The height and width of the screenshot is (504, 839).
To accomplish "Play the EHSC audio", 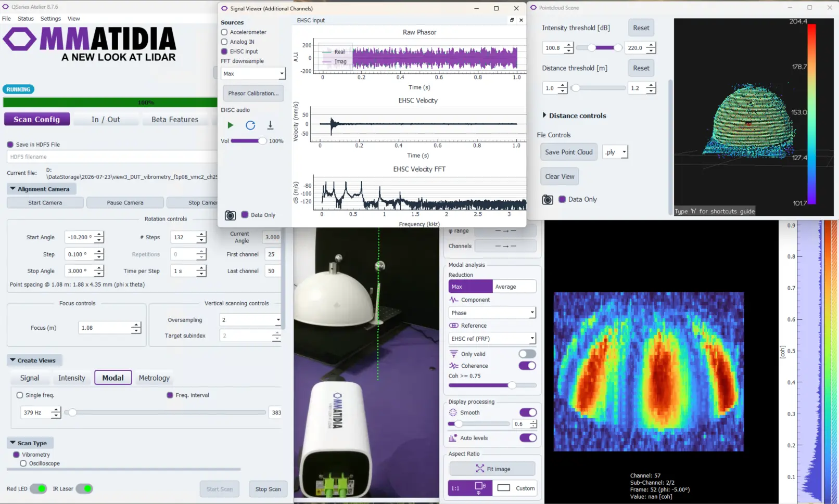I will click(230, 125).
